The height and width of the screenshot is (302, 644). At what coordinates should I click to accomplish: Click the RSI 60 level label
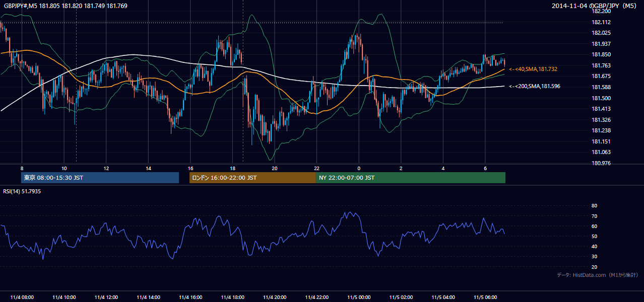click(x=594, y=226)
